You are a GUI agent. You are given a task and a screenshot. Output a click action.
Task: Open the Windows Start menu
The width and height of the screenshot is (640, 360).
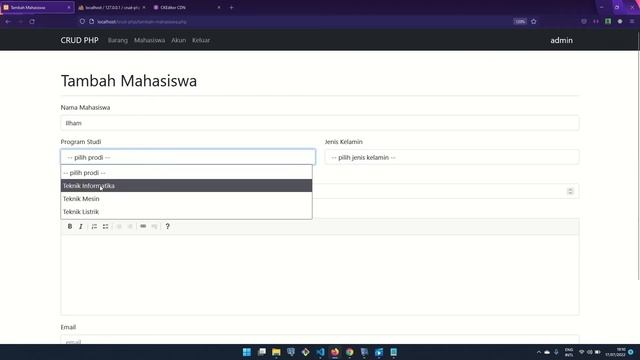(247, 352)
